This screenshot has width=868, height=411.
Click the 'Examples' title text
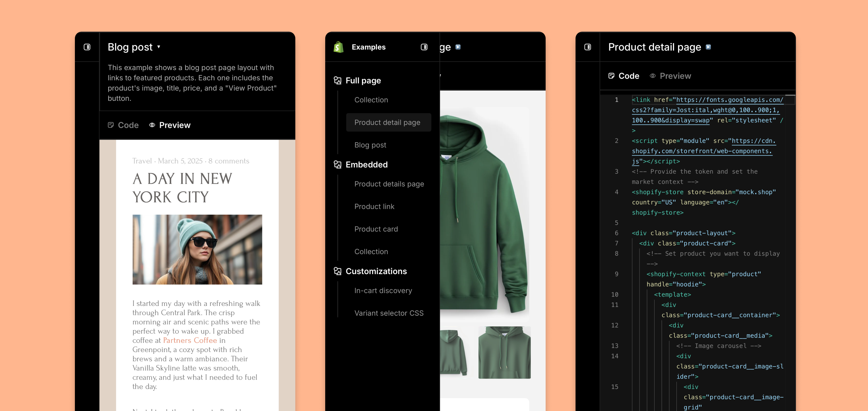[x=368, y=47]
